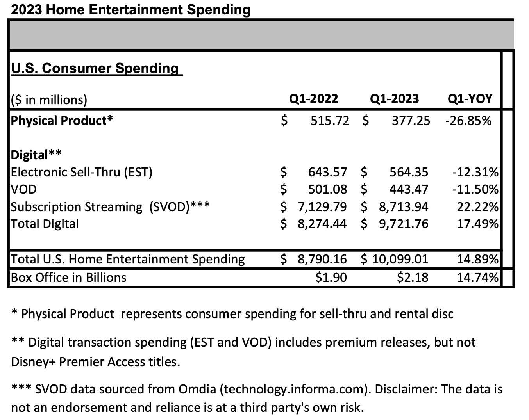Viewport: 529px width, 420px height.
Task: Click the Box Office in Billions label
Action: pyautogui.click(x=69, y=278)
